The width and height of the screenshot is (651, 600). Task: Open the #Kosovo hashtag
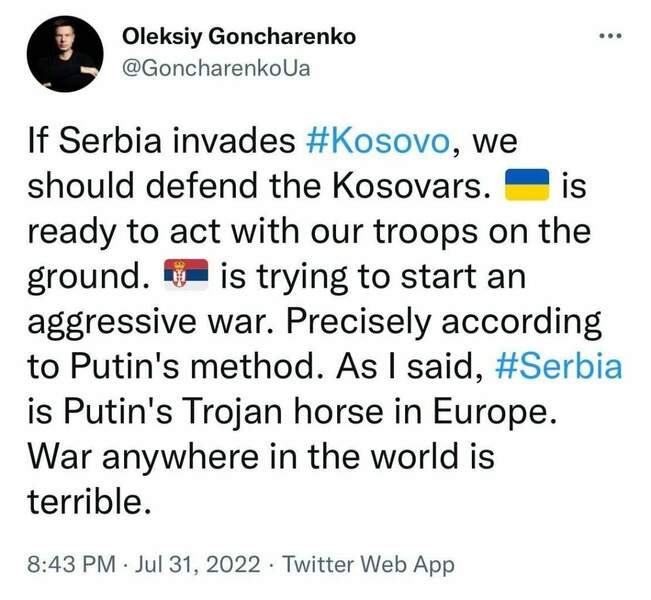click(376, 141)
